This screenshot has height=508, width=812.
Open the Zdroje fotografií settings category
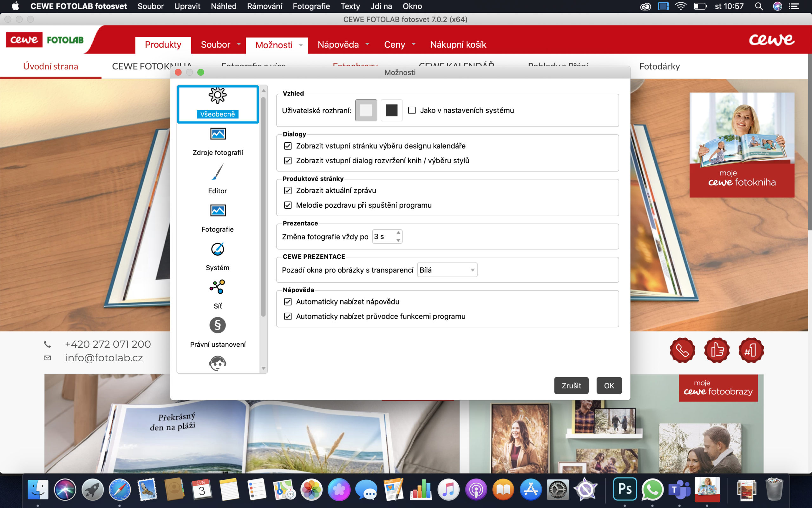coord(218,142)
